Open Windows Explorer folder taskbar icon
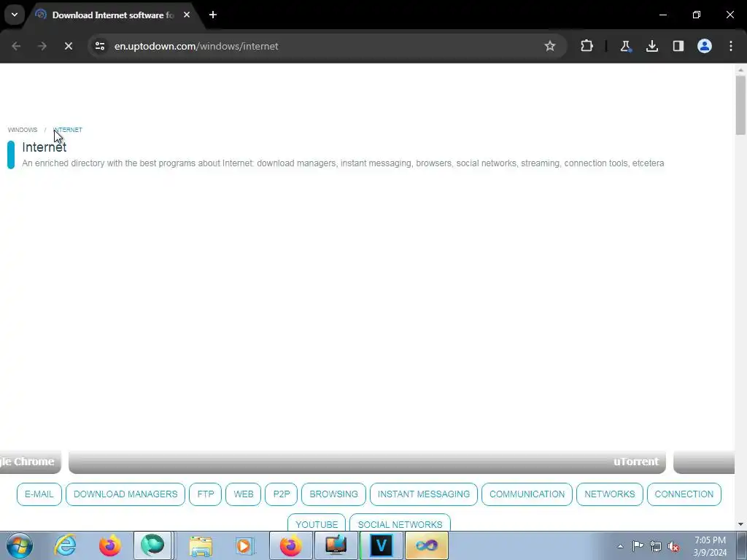 pyautogui.click(x=201, y=545)
